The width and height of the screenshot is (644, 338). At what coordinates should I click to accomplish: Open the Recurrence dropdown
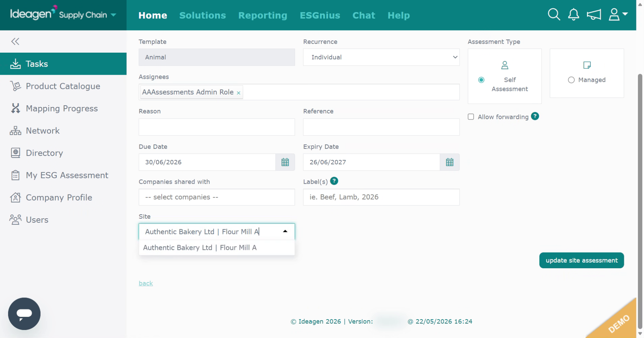point(381,57)
